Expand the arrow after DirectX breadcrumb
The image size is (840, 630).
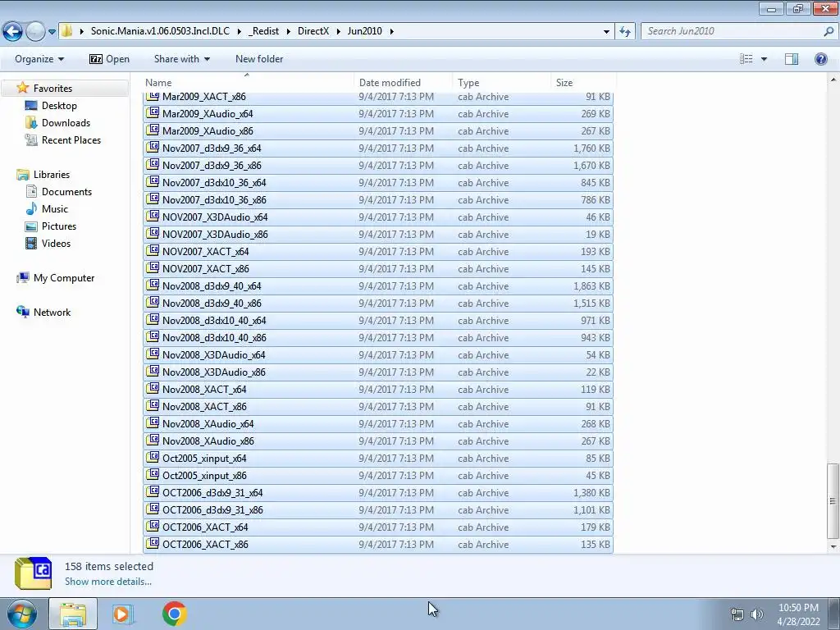(339, 31)
